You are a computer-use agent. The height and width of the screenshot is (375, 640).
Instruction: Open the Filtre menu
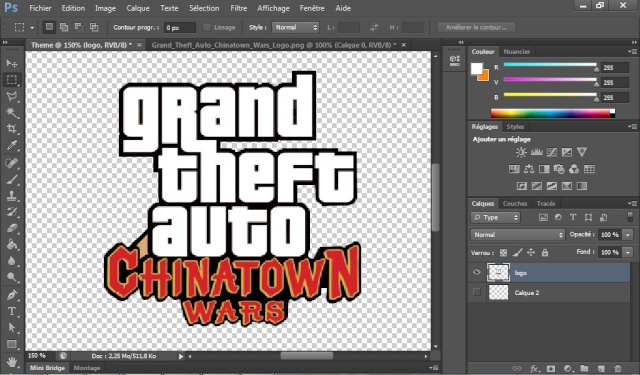[239, 8]
